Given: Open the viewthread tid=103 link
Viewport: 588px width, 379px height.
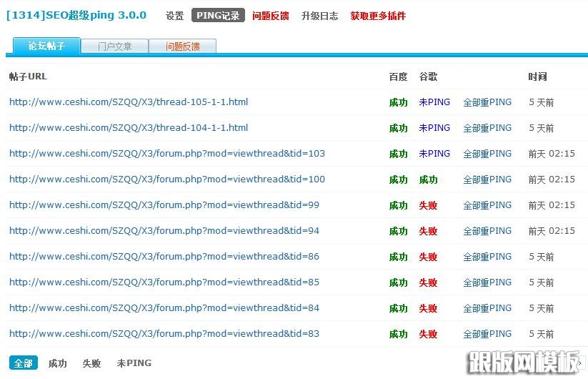Looking at the screenshot, I should coord(166,154).
